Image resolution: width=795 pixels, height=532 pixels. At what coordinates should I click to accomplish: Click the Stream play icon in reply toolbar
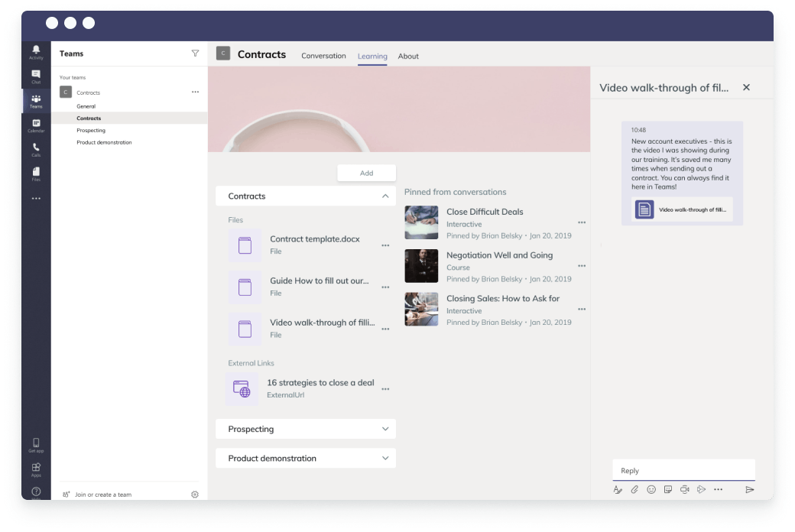[x=701, y=489]
